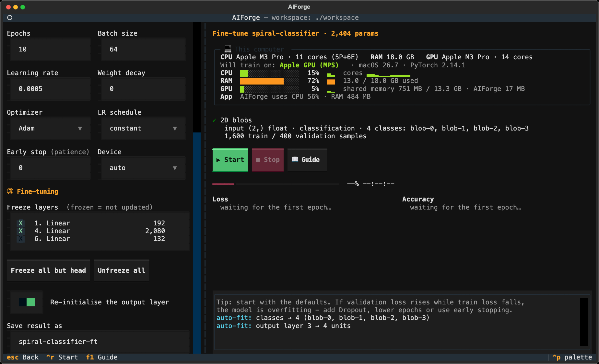Screen dimensions: 599x364
Task: Click the Start training button
Action: [x=230, y=160]
